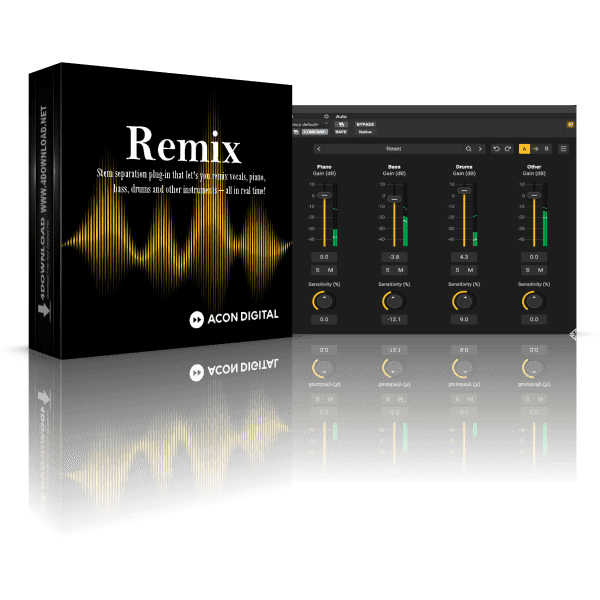
Task: Click the Bass level meter
Action: 405,215
